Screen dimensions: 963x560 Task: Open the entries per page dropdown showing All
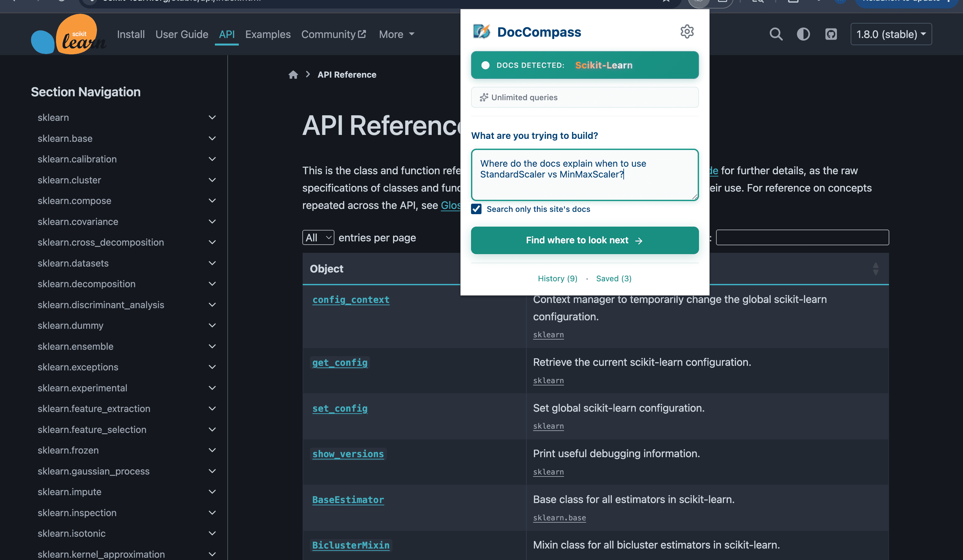point(318,237)
